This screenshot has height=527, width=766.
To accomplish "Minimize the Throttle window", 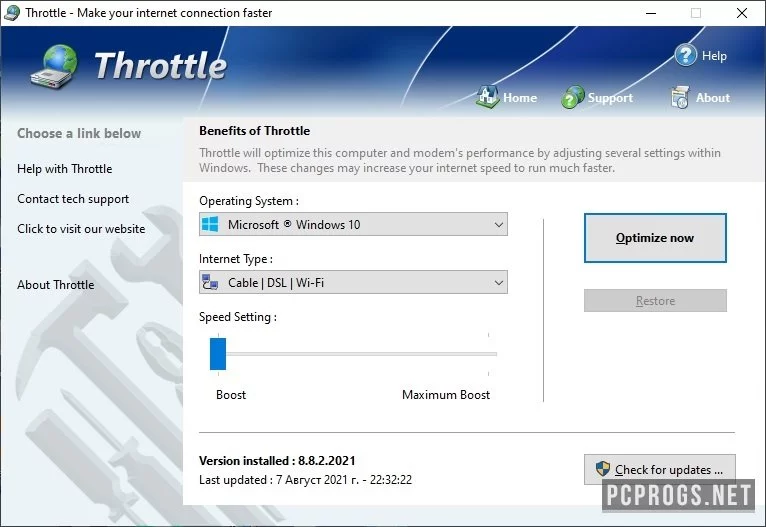I will point(651,13).
